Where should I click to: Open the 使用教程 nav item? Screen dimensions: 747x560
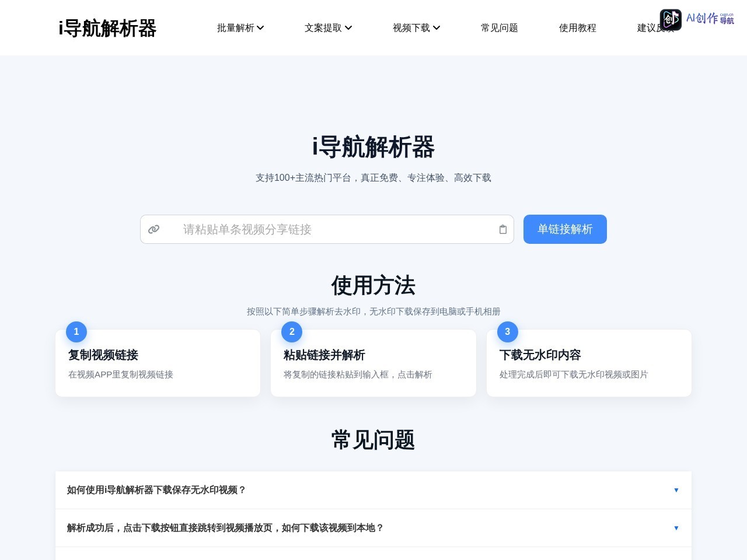[578, 28]
